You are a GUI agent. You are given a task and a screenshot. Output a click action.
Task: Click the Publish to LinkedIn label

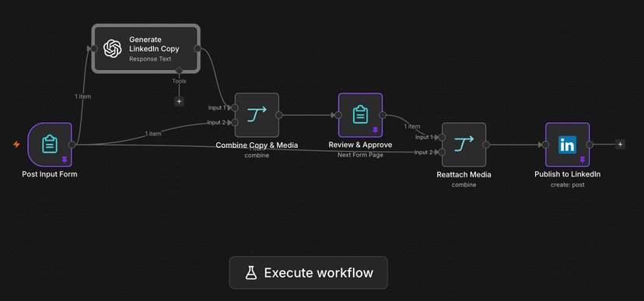point(568,174)
